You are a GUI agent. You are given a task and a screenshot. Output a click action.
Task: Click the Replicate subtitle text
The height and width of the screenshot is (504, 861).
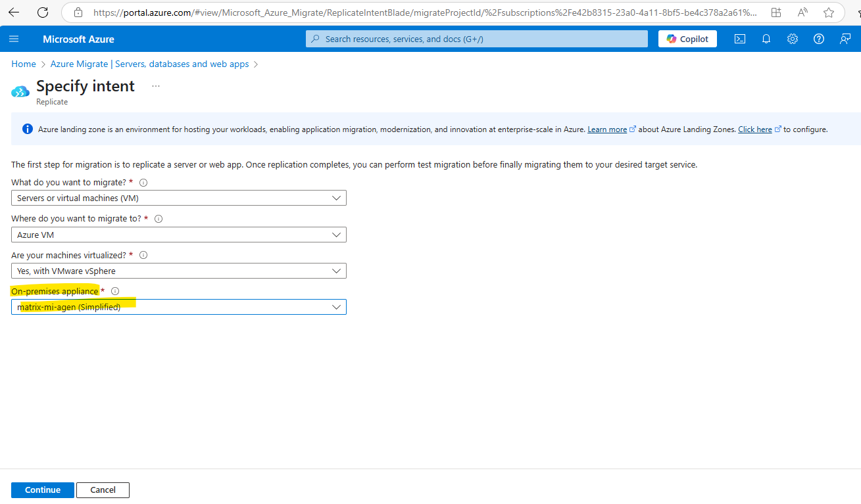(x=52, y=102)
